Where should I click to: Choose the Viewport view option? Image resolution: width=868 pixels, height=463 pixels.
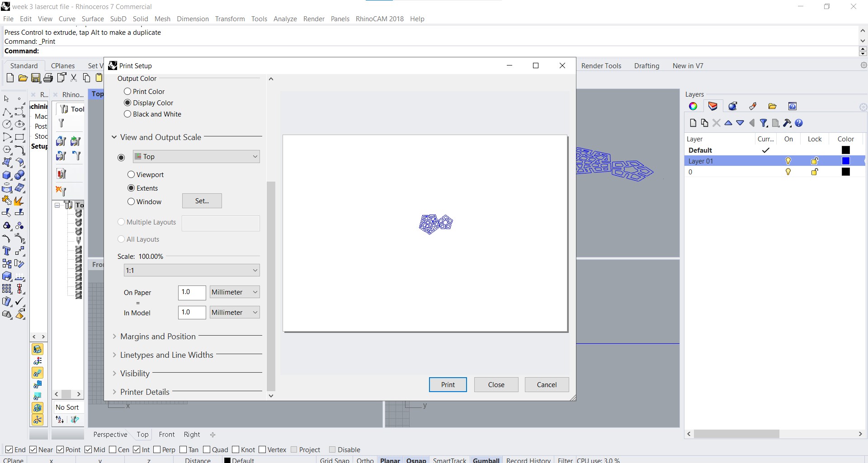pyautogui.click(x=131, y=174)
